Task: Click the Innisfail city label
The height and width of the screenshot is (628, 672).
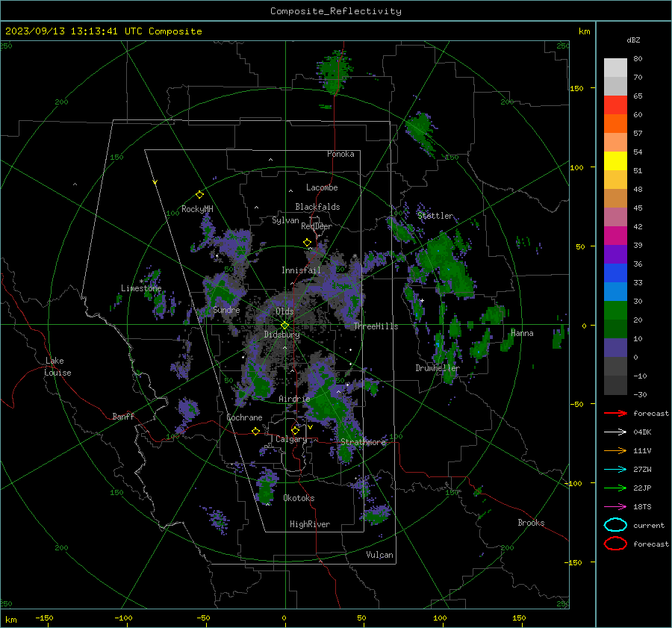Action: [x=301, y=270]
